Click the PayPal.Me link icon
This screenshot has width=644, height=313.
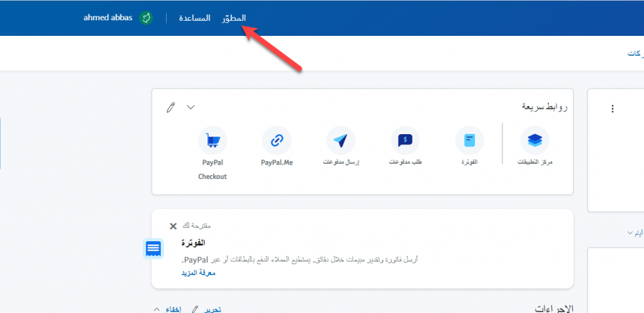[277, 140]
